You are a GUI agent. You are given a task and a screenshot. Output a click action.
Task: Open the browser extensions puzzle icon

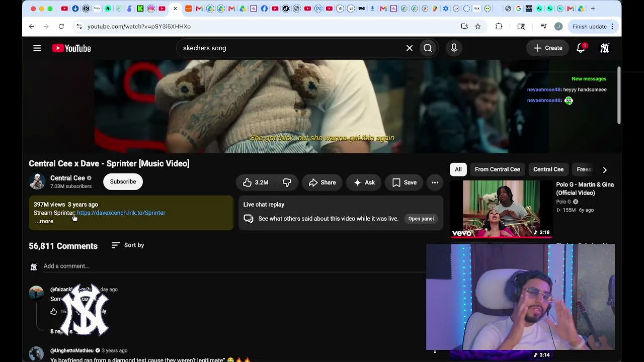pos(499,26)
